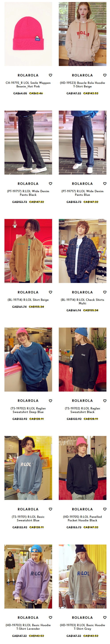Favorite the Raglan Sweatshirt Black
Image resolution: width=110 pixels, height=644 pixels.
point(105,400)
